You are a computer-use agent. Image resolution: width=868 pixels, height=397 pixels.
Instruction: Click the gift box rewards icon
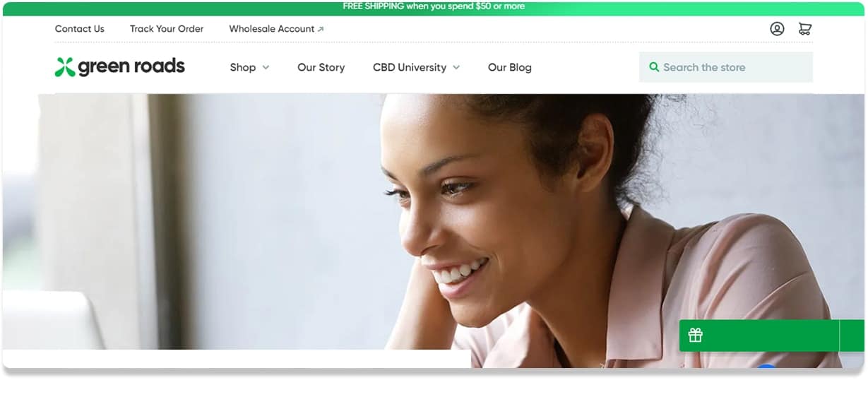pyautogui.click(x=696, y=335)
